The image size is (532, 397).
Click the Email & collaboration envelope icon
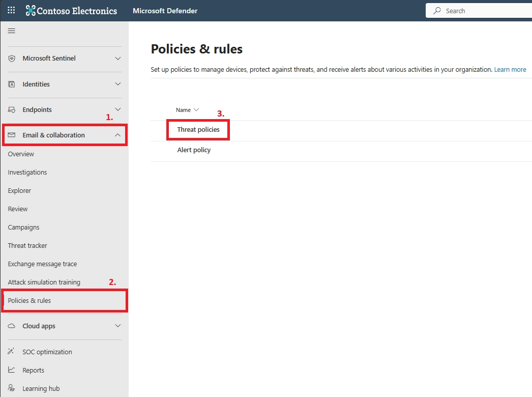(x=11, y=135)
